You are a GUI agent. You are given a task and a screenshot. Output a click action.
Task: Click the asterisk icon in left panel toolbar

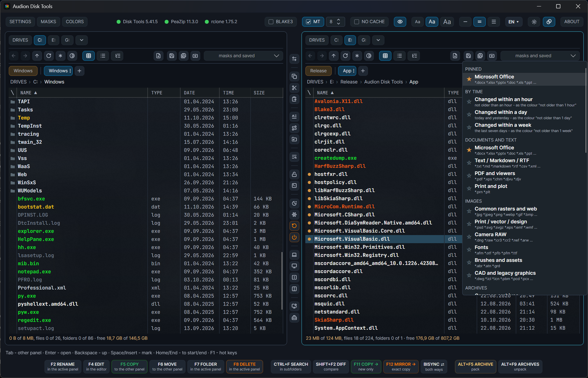coord(61,56)
